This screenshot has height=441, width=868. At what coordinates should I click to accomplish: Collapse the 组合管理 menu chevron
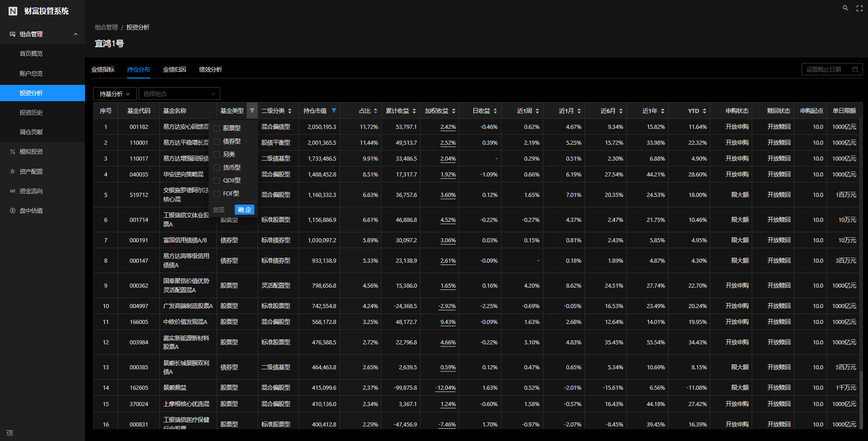point(75,34)
